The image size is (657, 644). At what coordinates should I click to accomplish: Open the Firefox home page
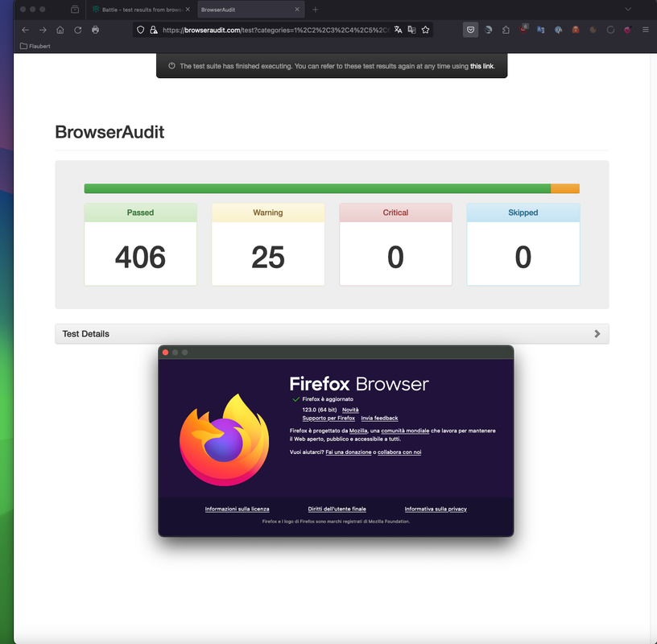[60, 30]
